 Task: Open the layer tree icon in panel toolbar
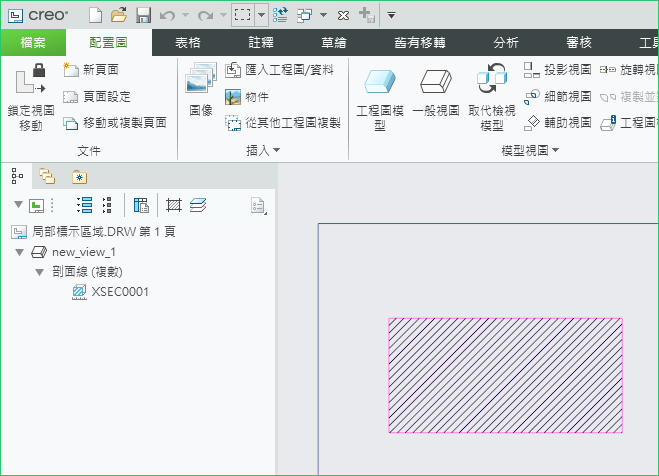click(199, 205)
